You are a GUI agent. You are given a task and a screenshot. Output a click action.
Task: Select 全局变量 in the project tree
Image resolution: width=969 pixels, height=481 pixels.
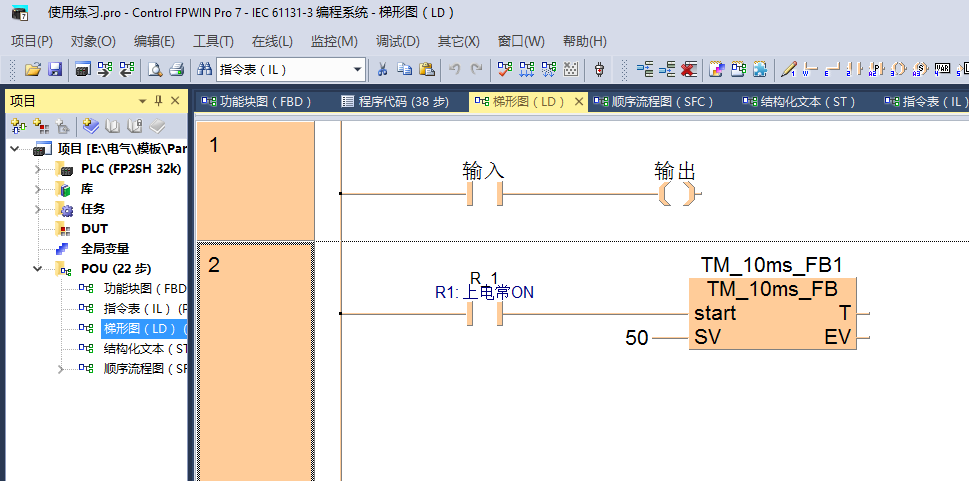point(104,248)
